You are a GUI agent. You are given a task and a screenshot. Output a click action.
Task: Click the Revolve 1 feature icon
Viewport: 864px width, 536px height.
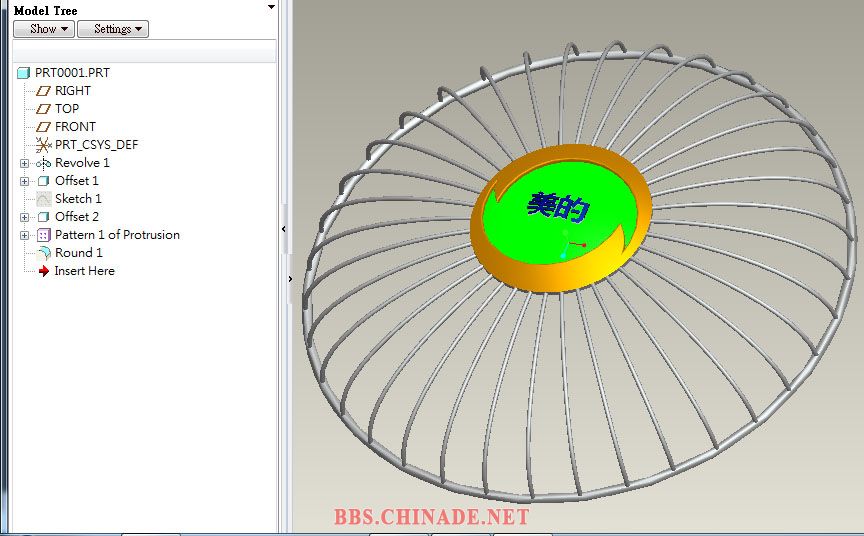click(43, 163)
